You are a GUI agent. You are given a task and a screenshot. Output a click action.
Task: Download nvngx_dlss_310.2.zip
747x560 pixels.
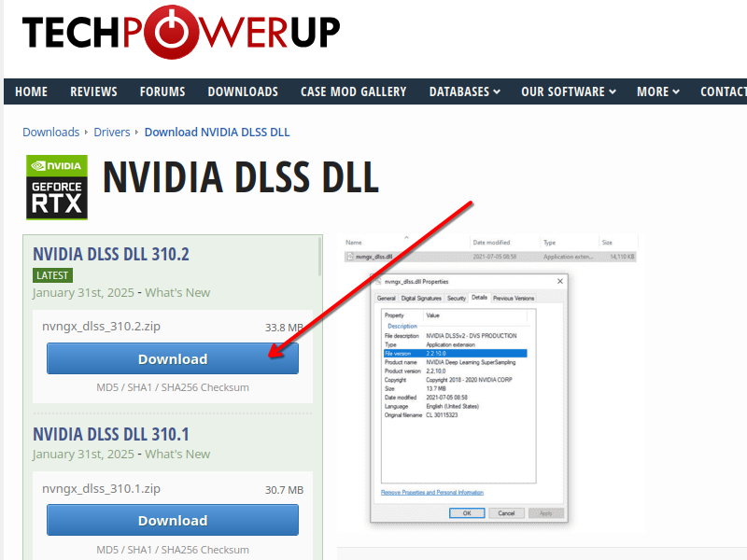[173, 358]
